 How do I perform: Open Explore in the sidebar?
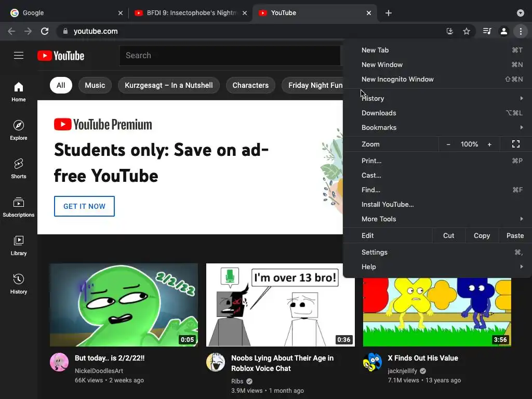(19, 130)
